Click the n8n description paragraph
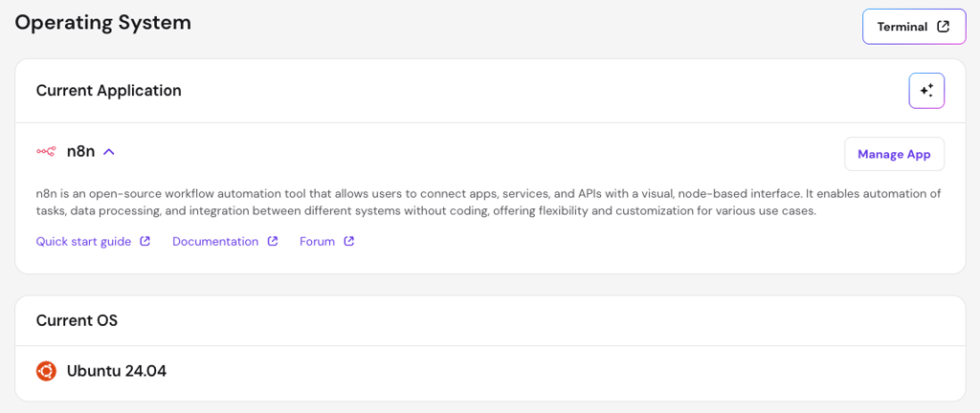Viewport: 980px width, 413px height. [x=489, y=202]
